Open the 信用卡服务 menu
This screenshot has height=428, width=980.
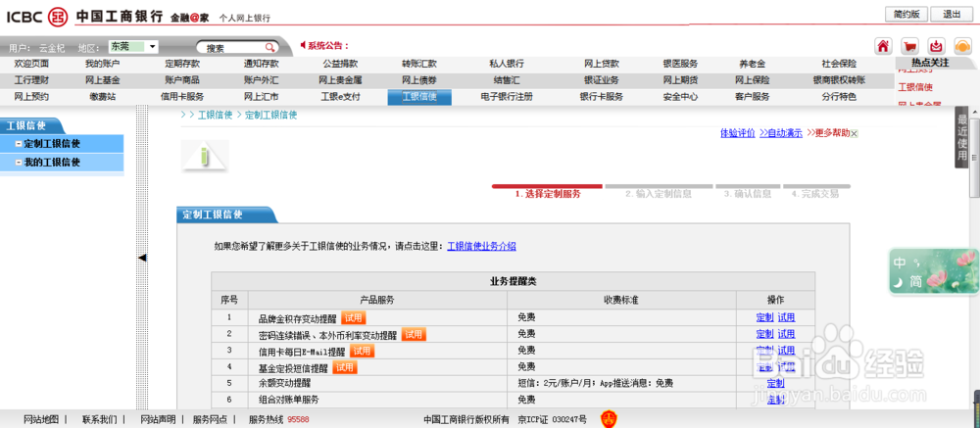point(182,97)
